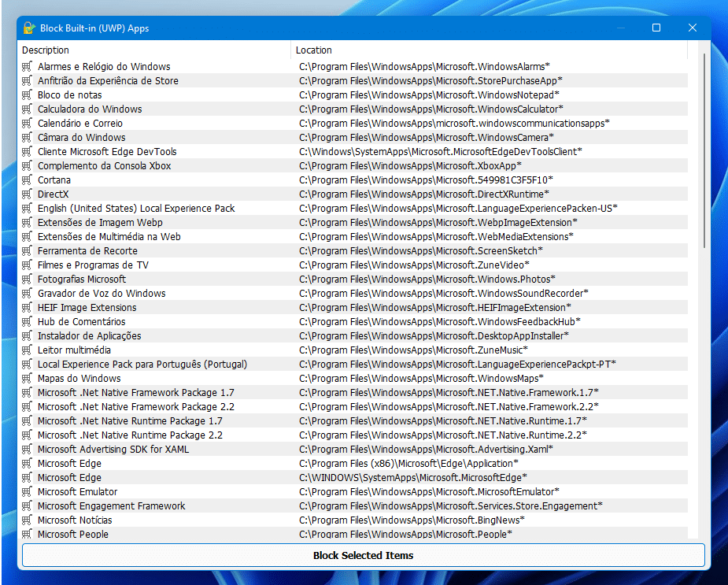Click the vertical scrollbar thumb of the apps list

[704, 151]
